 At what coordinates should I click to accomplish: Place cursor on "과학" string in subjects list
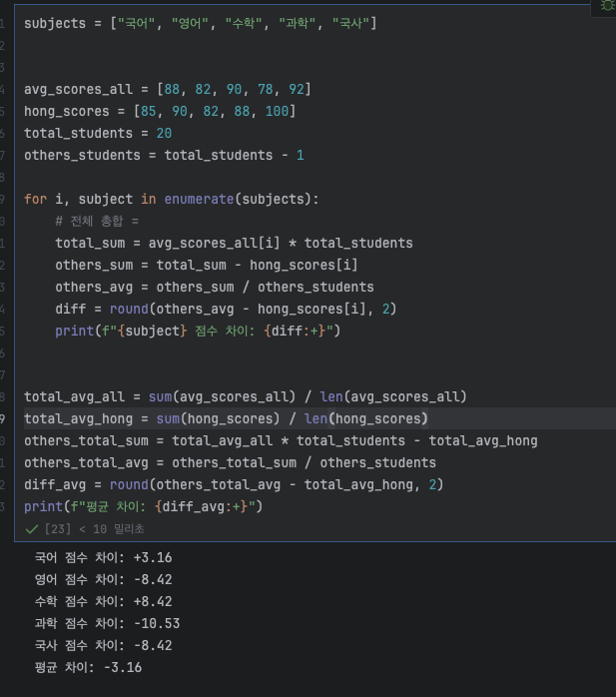point(297,23)
